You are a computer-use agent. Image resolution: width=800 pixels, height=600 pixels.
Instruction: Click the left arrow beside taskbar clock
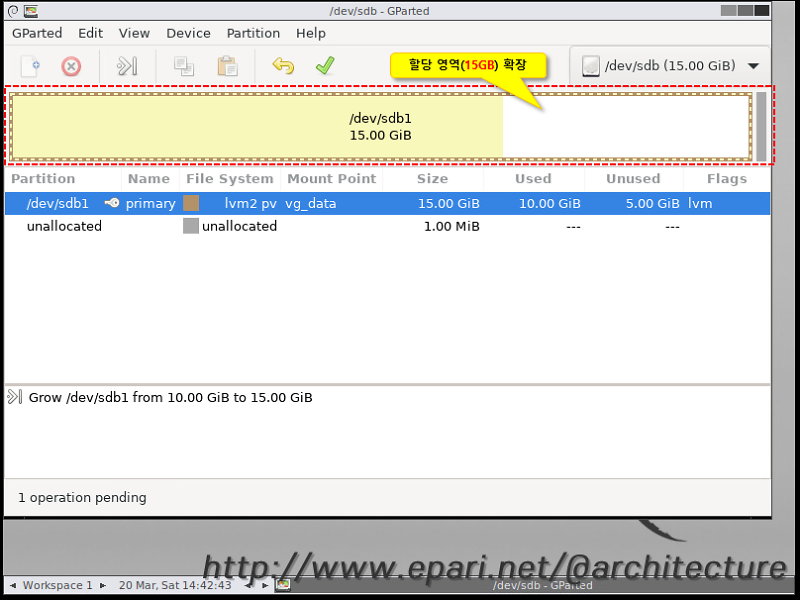248,585
